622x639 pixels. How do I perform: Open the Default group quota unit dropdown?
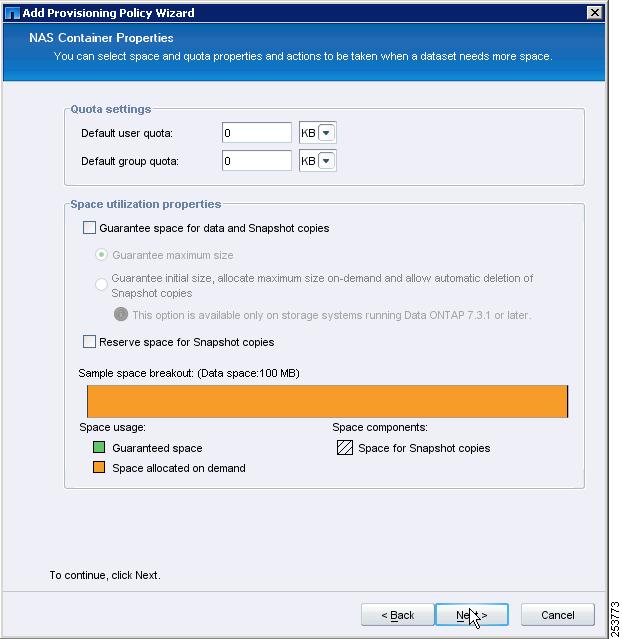pos(326,161)
